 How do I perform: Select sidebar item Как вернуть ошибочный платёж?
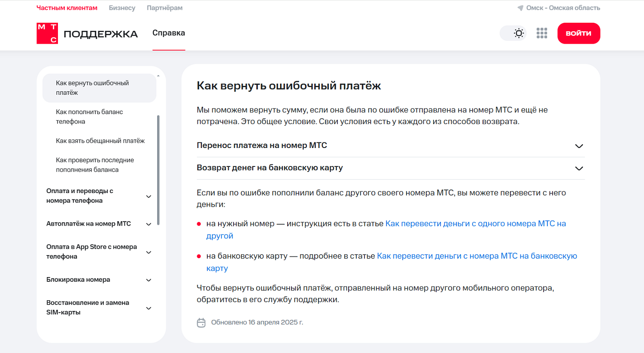[x=99, y=88]
